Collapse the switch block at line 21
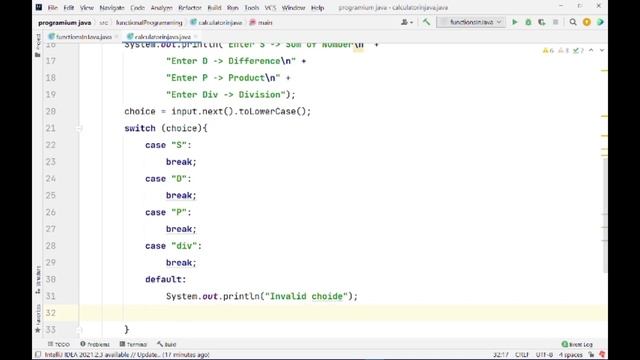The height and width of the screenshot is (360, 640). pyautogui.click(x=79, y=128)
